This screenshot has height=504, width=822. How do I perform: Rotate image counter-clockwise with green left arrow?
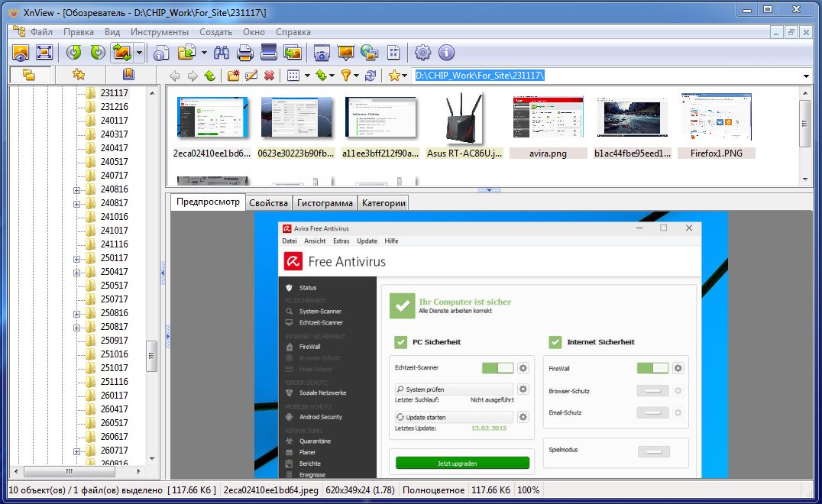point(74,53)
